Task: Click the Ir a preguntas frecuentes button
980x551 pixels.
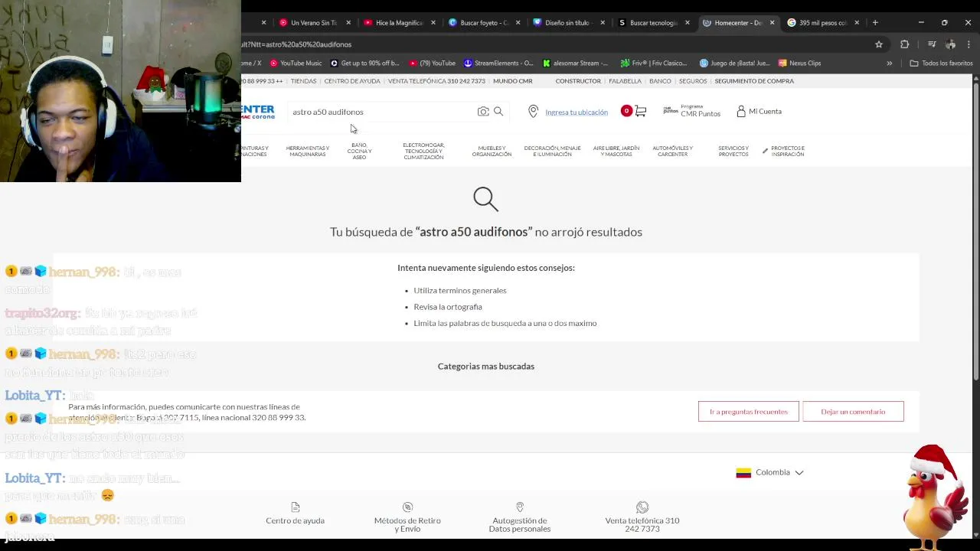Action: 749,412
